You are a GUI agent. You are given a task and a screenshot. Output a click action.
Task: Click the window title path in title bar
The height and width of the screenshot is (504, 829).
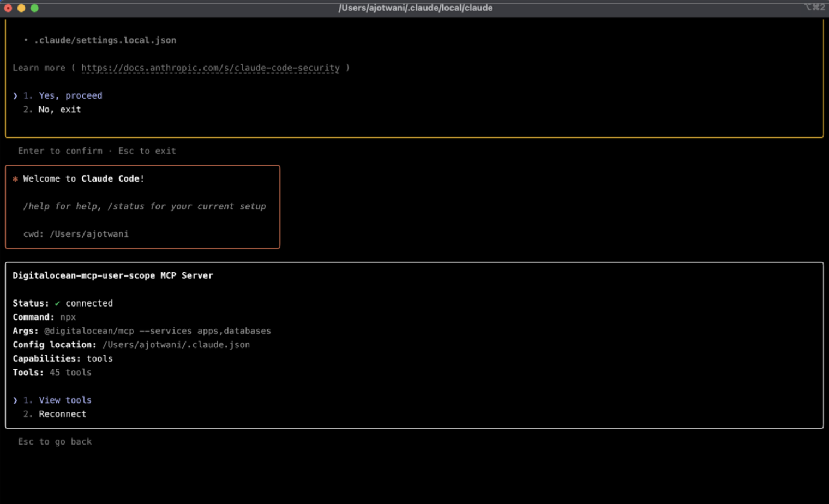415,8
